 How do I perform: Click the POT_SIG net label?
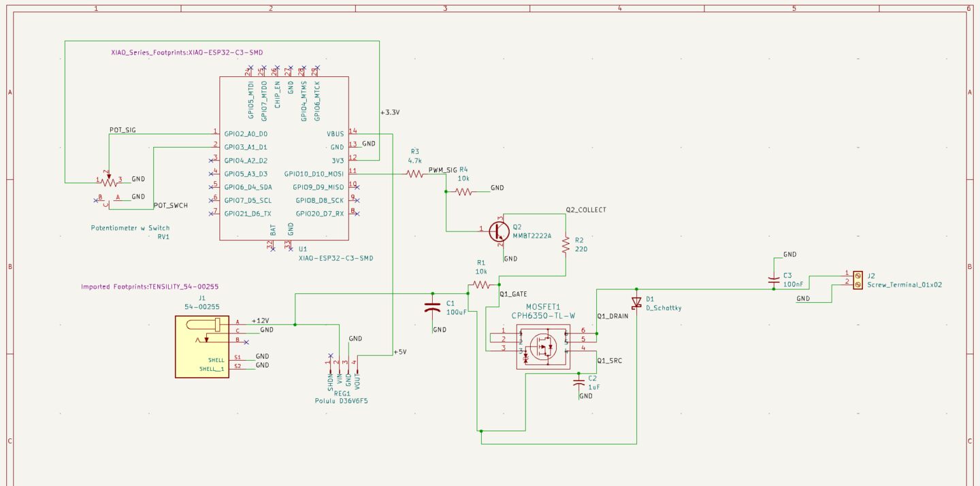pyautogui.click(x=122, y=130)
